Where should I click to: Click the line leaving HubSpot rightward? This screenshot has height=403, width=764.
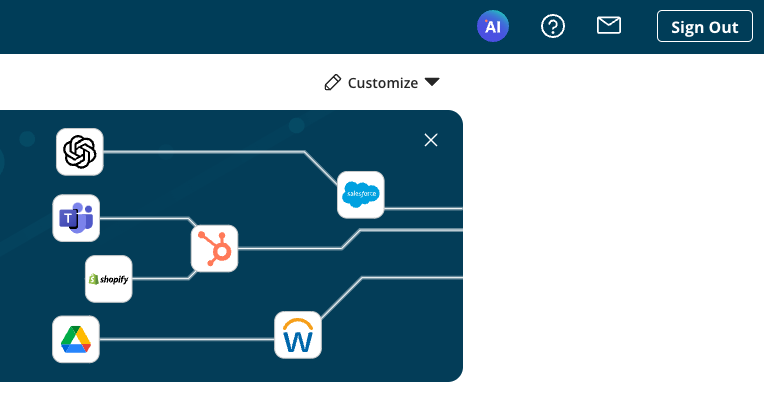(x=292, y=249)
